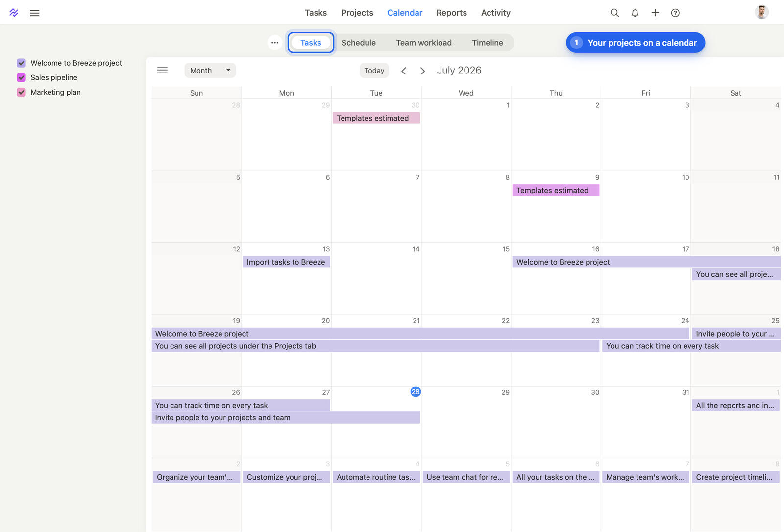Click the Welcome to Breeze project label
784x532 pixels.
pyautogui.click(x=76, y=63)
